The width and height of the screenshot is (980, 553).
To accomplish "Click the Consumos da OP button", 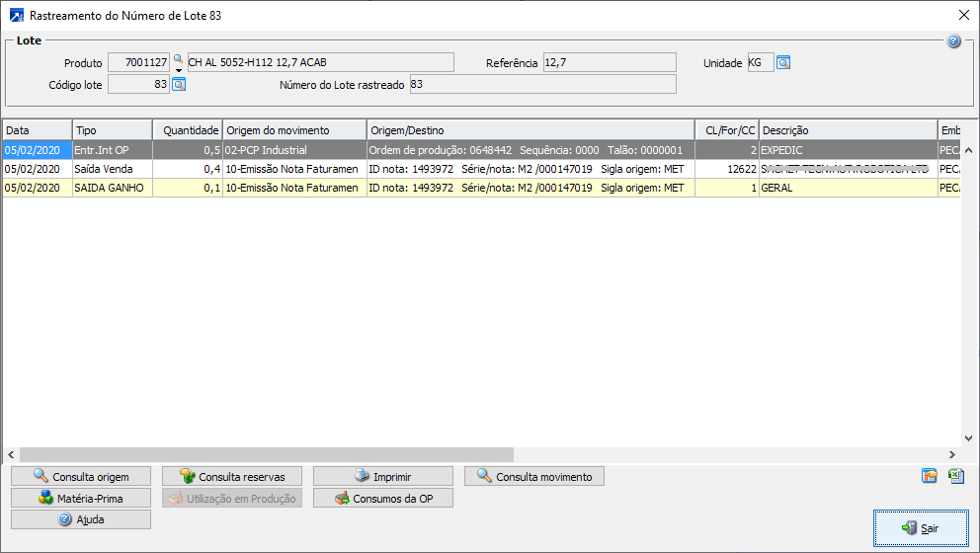I will coord(383,498).
